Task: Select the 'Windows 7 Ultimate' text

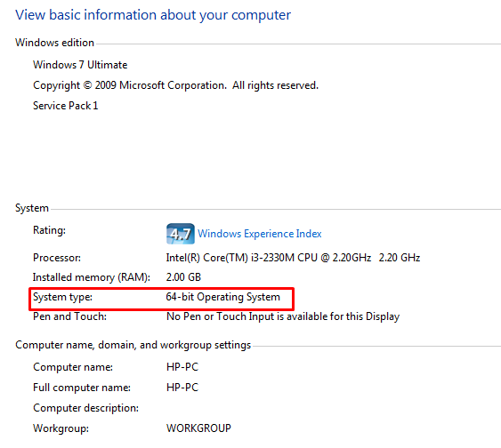Action: coord(80,65)
